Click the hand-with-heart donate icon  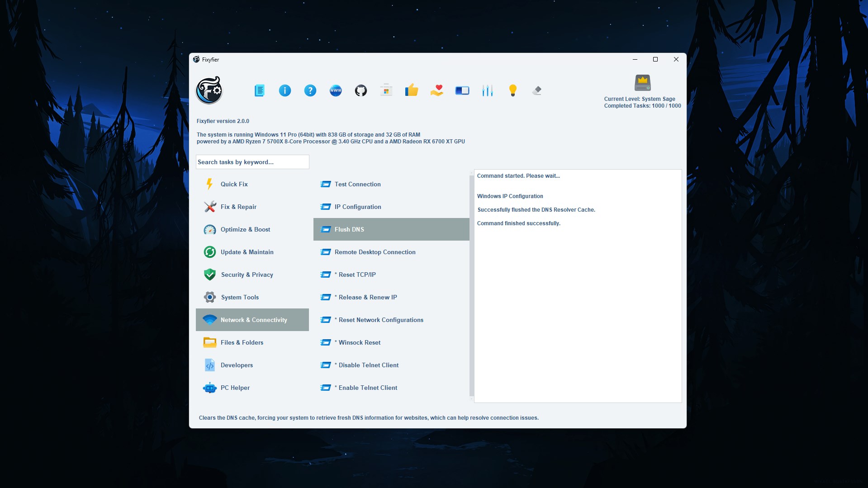(x=437, y=90)
